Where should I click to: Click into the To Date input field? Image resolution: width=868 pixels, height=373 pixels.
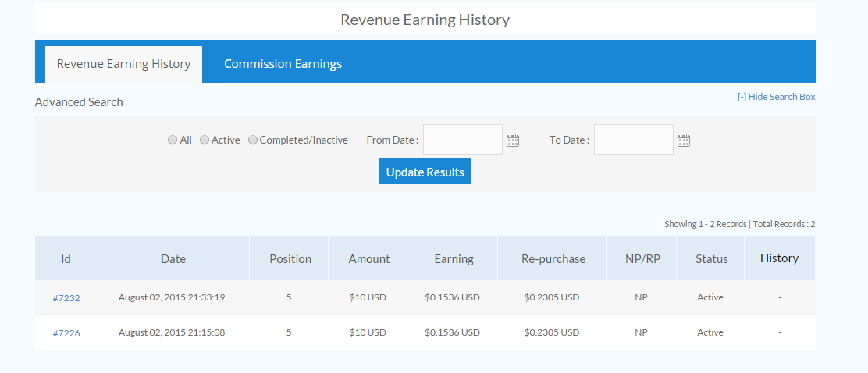tap(634, 140)
